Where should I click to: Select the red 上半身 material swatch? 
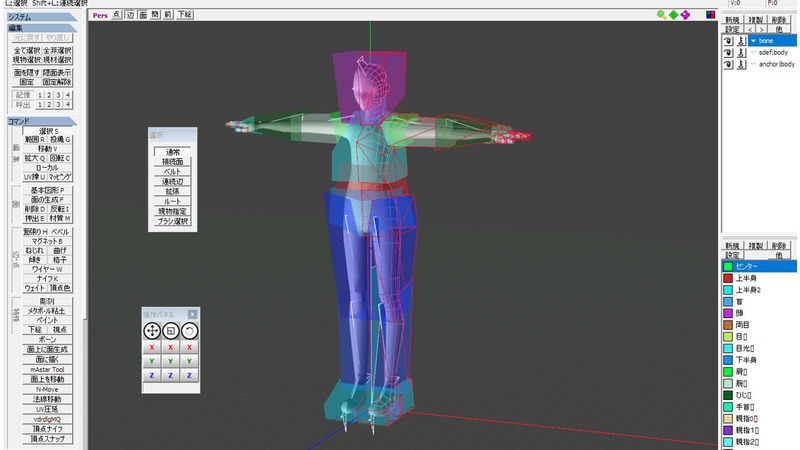pos(728,278)
